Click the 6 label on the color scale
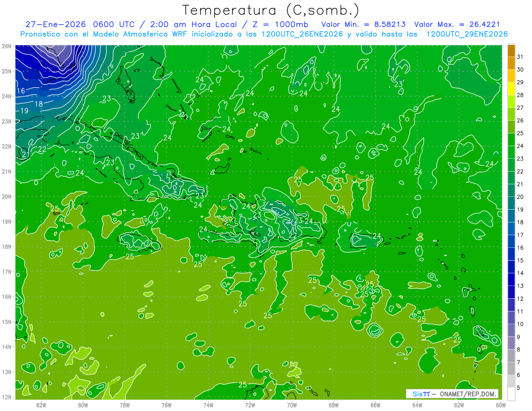Screen dimensions: 532x411 [519, 375]
